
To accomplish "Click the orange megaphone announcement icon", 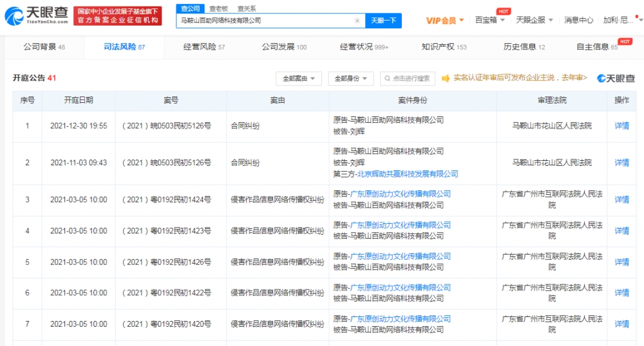I will pos(446,78).
